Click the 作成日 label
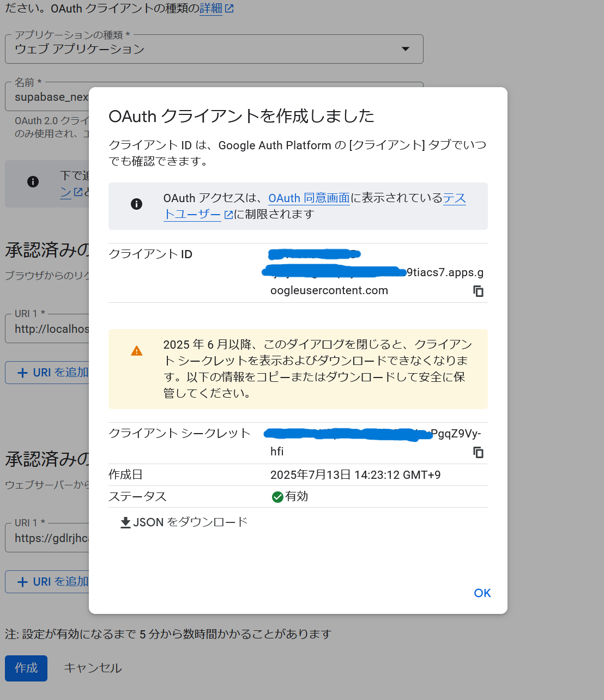 [x=125, y=475]
